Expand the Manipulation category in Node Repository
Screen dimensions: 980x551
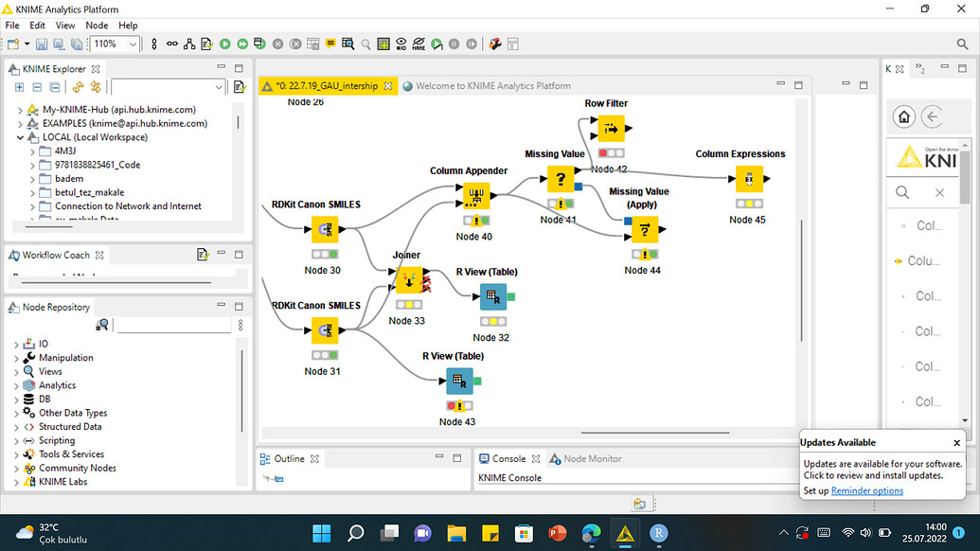click(18, 357)
